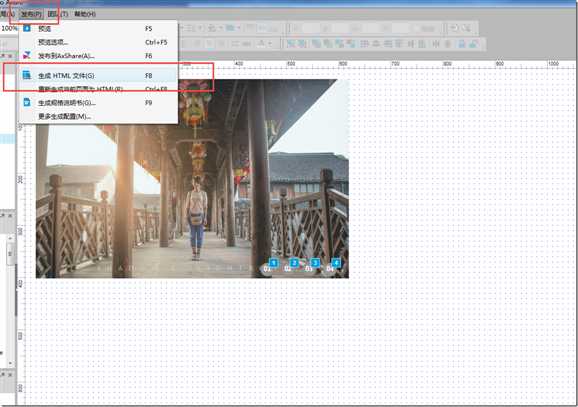Click the left panel vertical scrollbar thumb
Screen dimensions: 578x407
pos(10,254)
